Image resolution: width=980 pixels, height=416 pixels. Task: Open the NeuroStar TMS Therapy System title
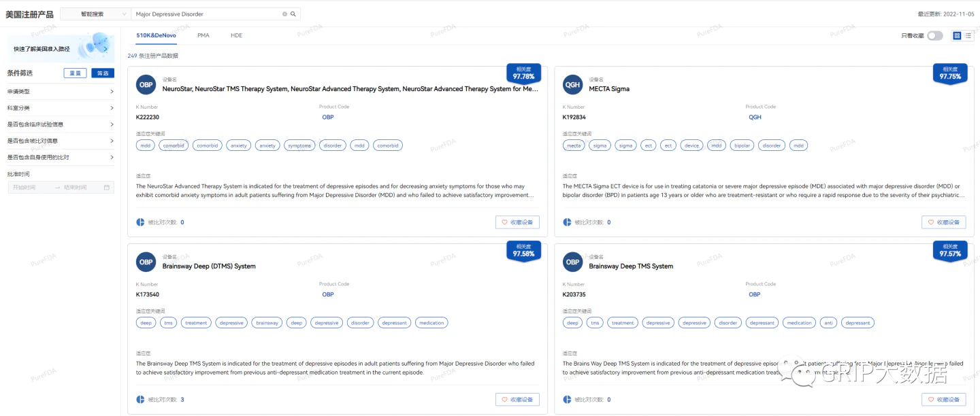350,89
